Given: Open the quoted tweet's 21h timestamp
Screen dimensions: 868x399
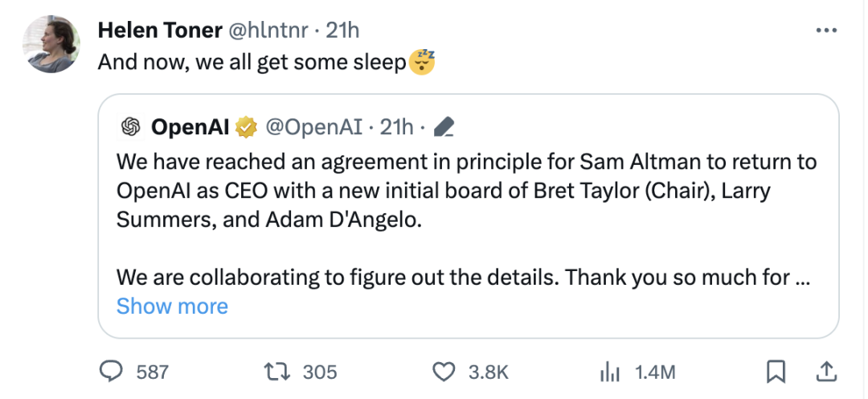Looking at the screenshot, I should coord(396,126).
